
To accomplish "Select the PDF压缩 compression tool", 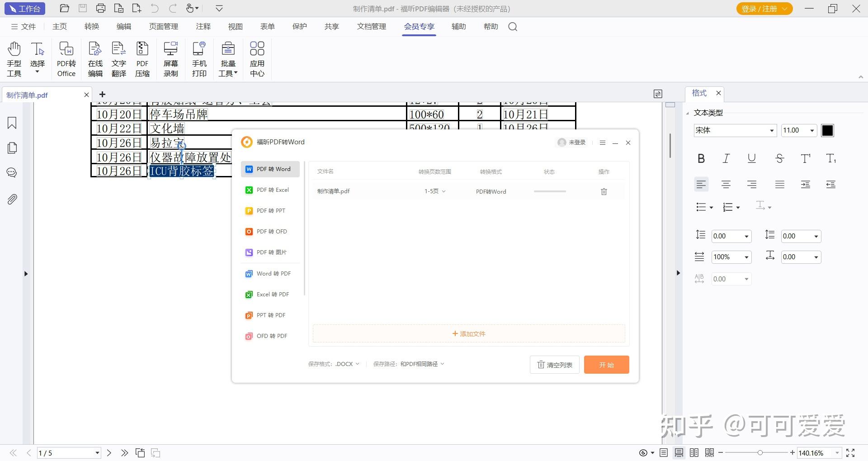I will 142,59.
